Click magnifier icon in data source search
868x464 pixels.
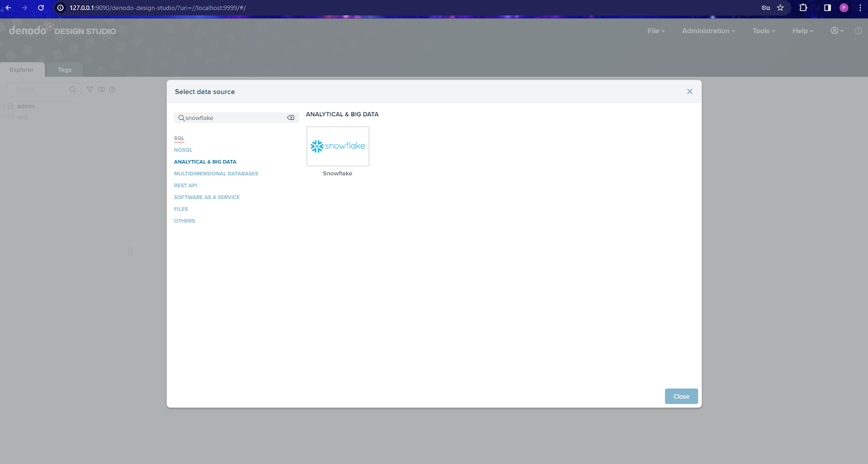(181, 118)
